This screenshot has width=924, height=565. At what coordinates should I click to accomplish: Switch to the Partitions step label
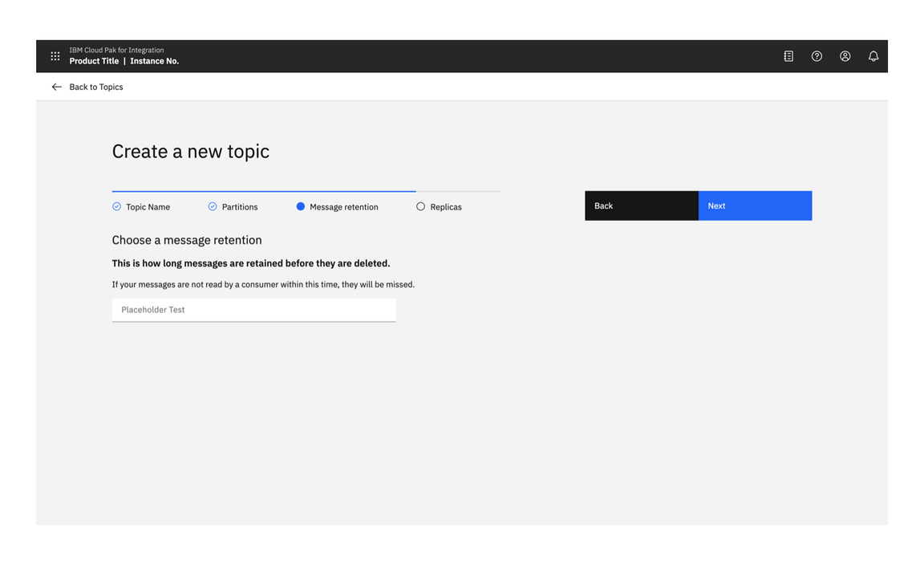point(240,207)
